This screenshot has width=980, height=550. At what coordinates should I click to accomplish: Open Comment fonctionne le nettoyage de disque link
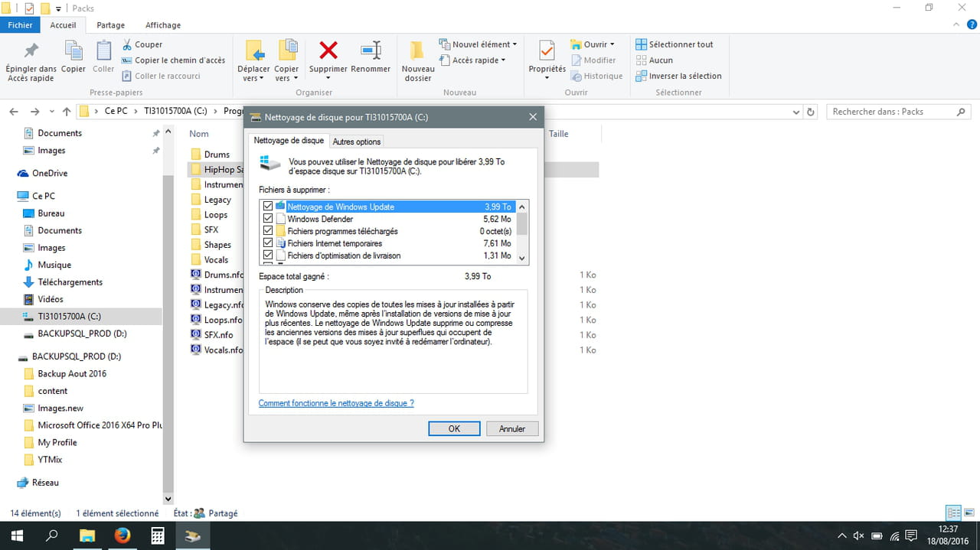(x=336, y=403)
